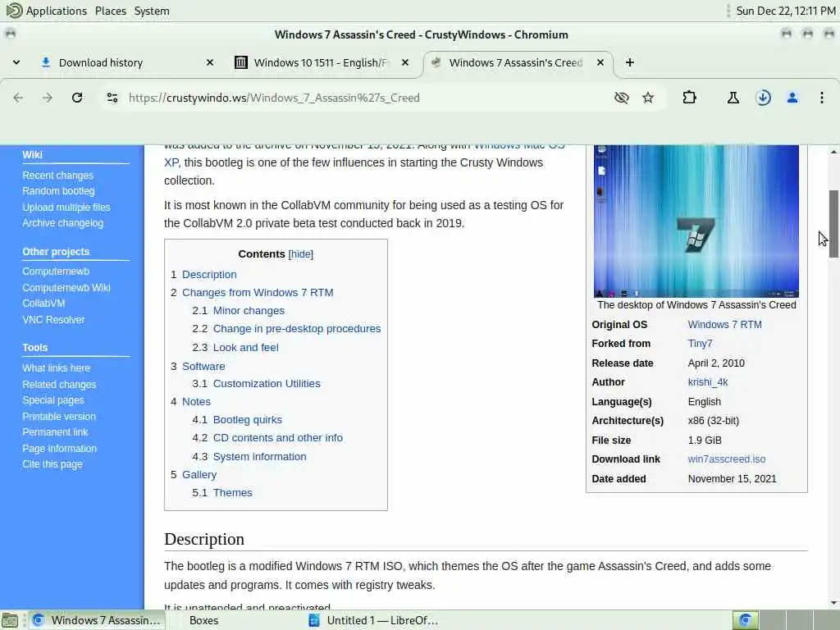This screenshot has height=630, width=840.
Task: Click the address bar URL
Action: [x=274, y=98]
